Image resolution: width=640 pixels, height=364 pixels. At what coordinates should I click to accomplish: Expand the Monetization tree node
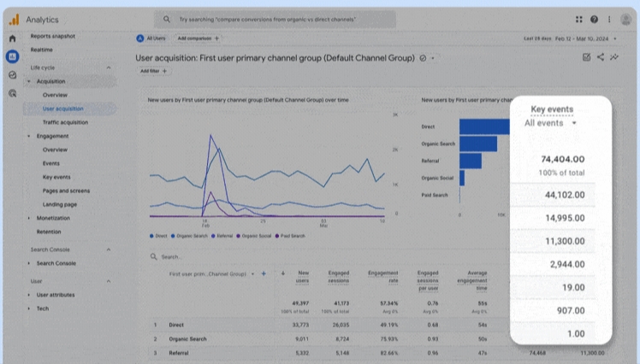pos(28,218)
